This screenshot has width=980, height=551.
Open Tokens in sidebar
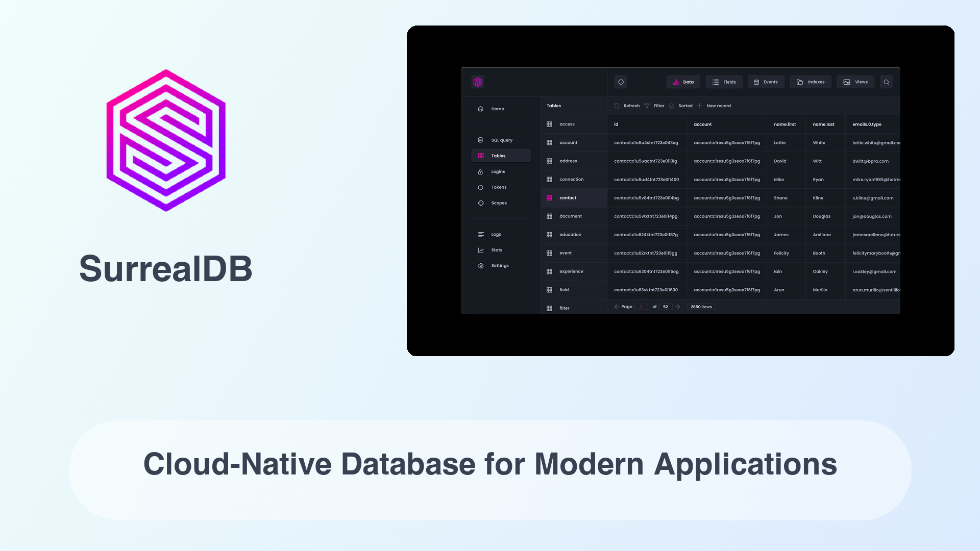click(x=501, y=187)
